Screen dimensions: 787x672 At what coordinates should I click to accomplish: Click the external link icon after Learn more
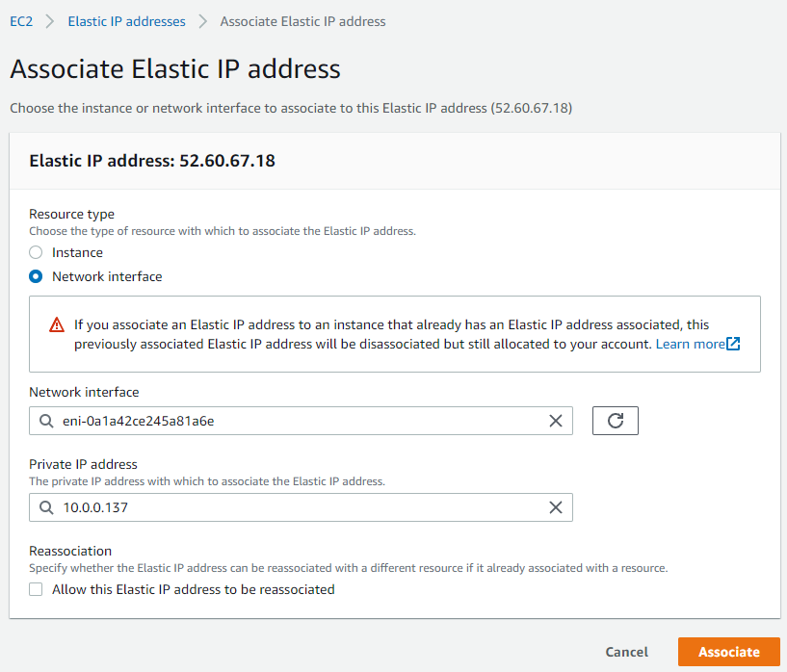coord(734,344)
